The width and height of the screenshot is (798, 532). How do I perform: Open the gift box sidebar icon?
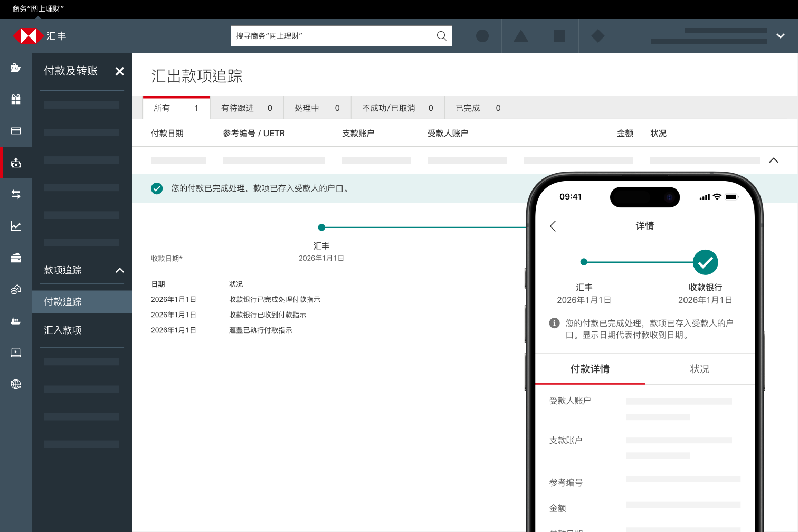(x=16, y=99)
